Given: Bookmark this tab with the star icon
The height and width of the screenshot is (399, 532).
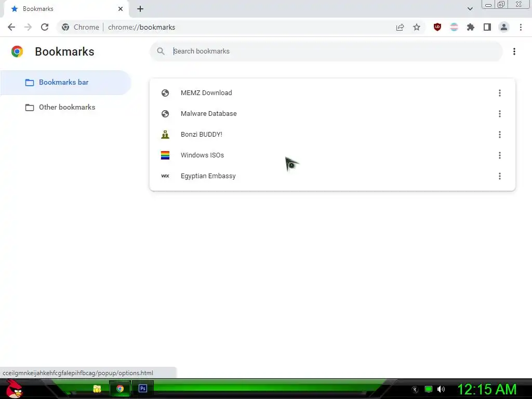Looking at the screenshot, I should 417,27.
